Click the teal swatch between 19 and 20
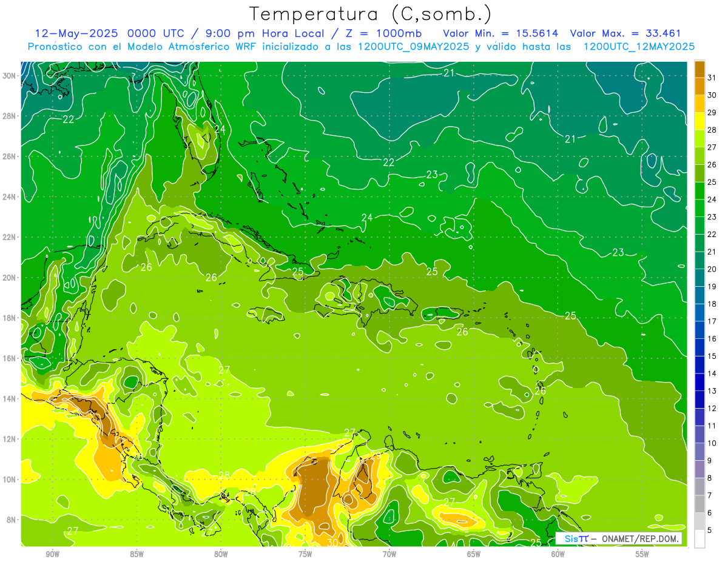This screenshot has width=728, height=562. [x=699, y=278]
